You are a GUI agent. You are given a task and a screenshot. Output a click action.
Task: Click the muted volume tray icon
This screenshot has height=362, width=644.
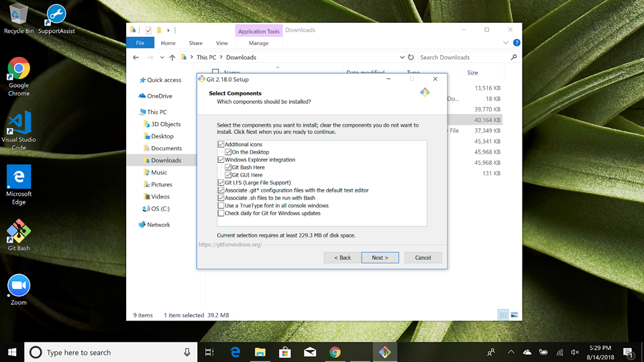[x=575, y=352]
